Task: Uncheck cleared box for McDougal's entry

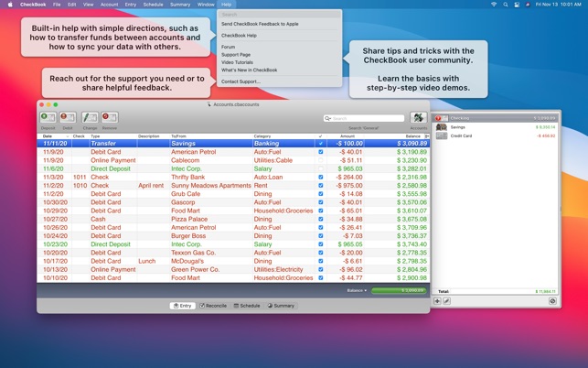Action: (x=321, y=261)
